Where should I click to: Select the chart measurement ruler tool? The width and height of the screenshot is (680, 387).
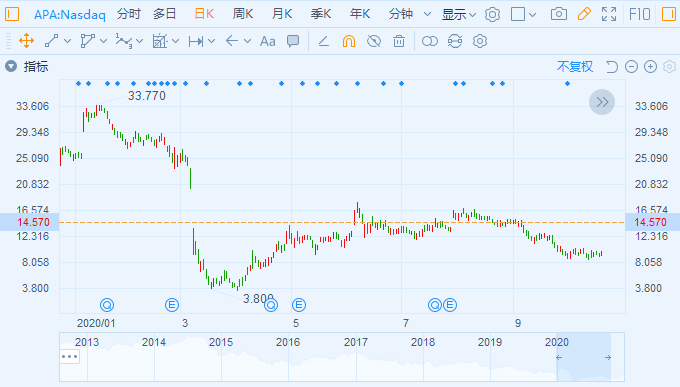(160, 41)
